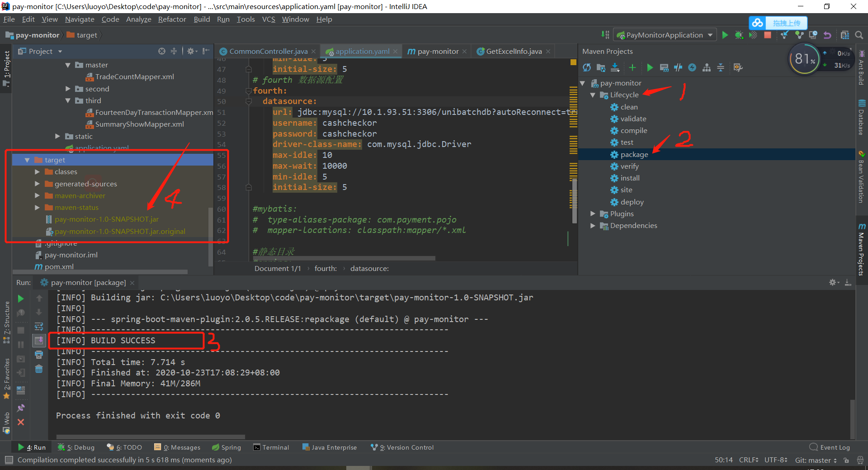Stop the running process with the red square
Image resolution: width=868 pixels, height=470 pixels.
768,35
